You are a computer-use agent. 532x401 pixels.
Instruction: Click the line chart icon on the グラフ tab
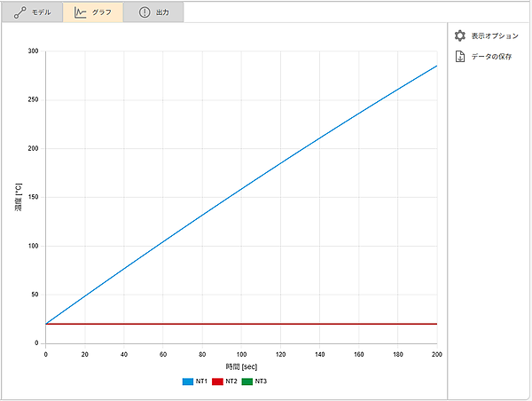(80, 12)
